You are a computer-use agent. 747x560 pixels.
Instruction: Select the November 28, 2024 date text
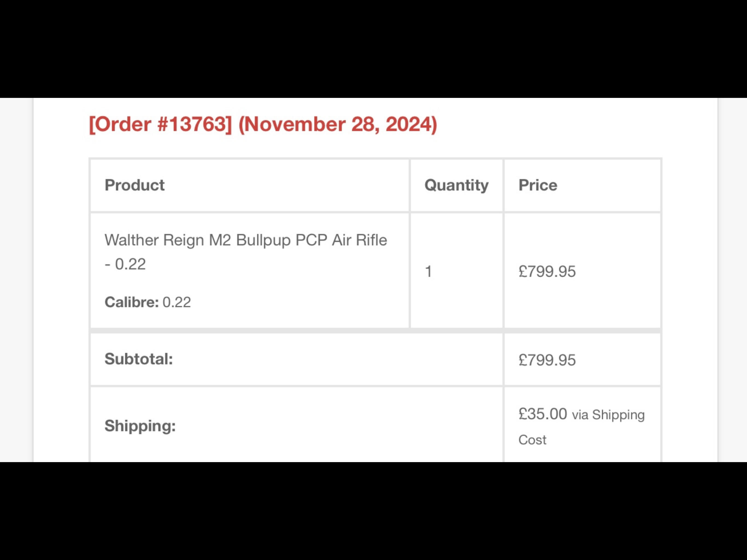[338, 124]
